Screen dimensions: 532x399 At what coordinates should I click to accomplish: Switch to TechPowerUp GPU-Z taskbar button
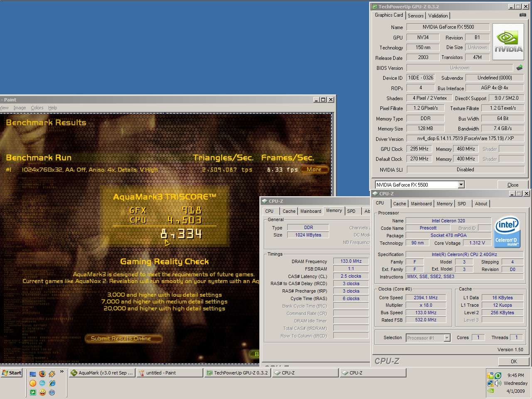[237, 373]
